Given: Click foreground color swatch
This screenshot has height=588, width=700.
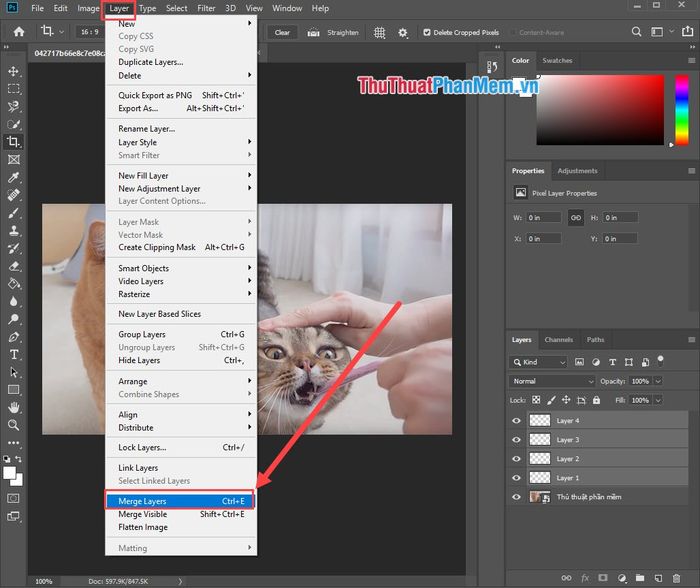Looking at the screenshot, I should pos(9,473).
